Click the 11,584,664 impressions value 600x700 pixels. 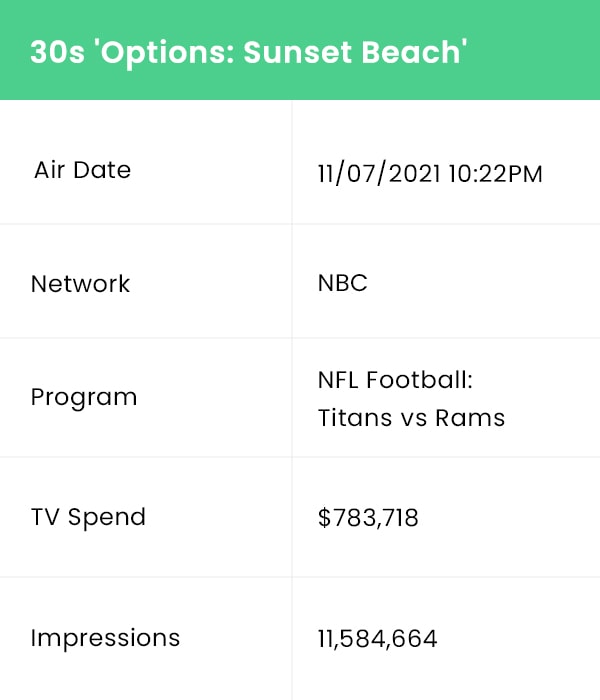click(377, 638)
